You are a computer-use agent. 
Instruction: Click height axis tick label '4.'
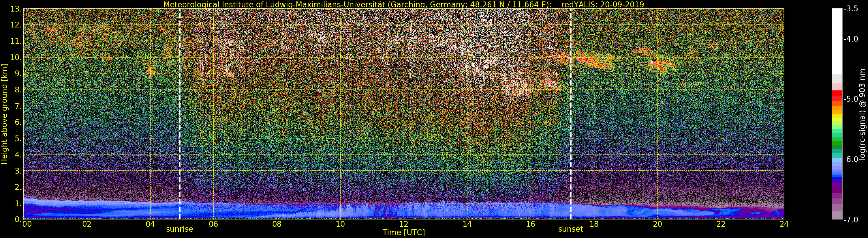(18, 155)
